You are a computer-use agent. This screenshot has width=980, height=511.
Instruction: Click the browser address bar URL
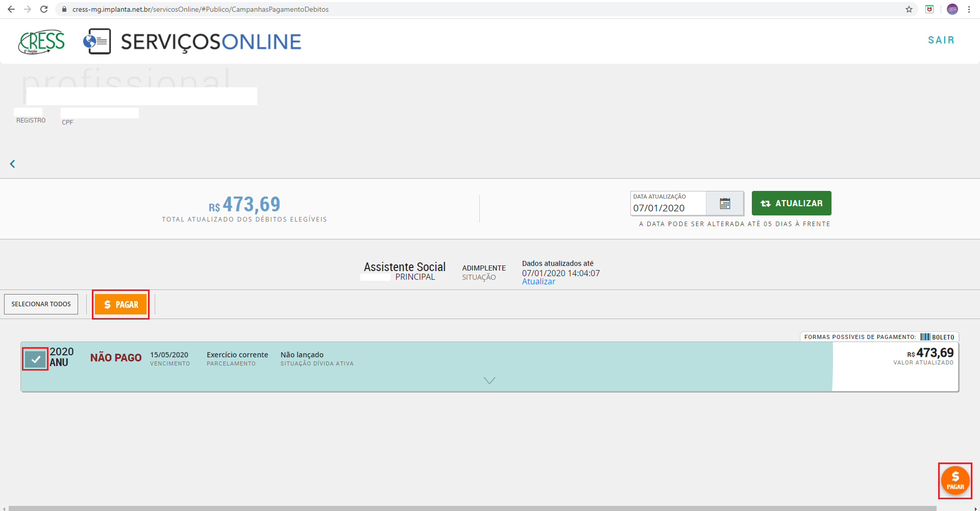coord(200,9)
